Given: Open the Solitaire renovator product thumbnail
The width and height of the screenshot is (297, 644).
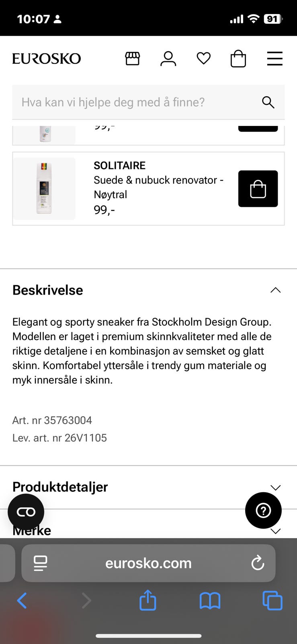Looking at the screenshot, I should click(44, 188).
